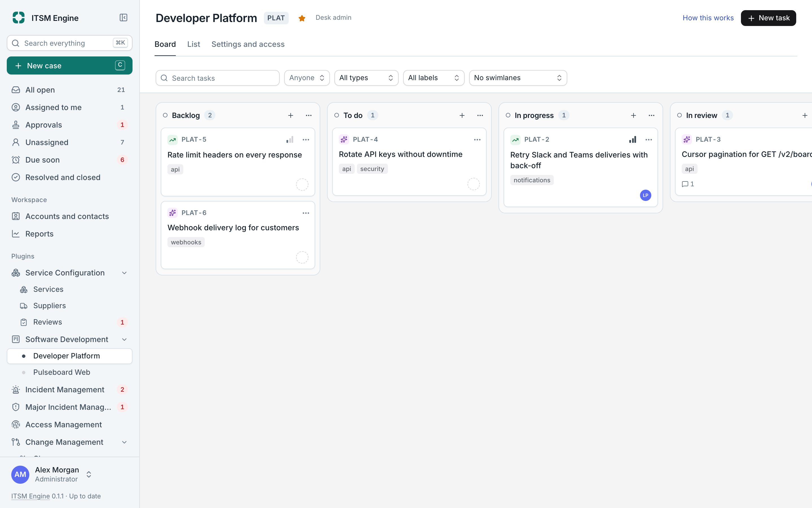This screenshot has width=812, height=508.
Task: Click LP assignee avatar on PLAT-2
Action: click(645, 195)
